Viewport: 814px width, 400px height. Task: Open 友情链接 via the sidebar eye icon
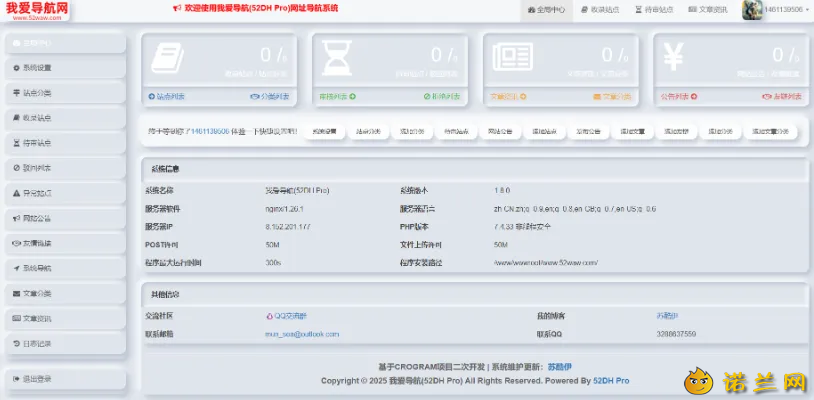coord(16,243)
